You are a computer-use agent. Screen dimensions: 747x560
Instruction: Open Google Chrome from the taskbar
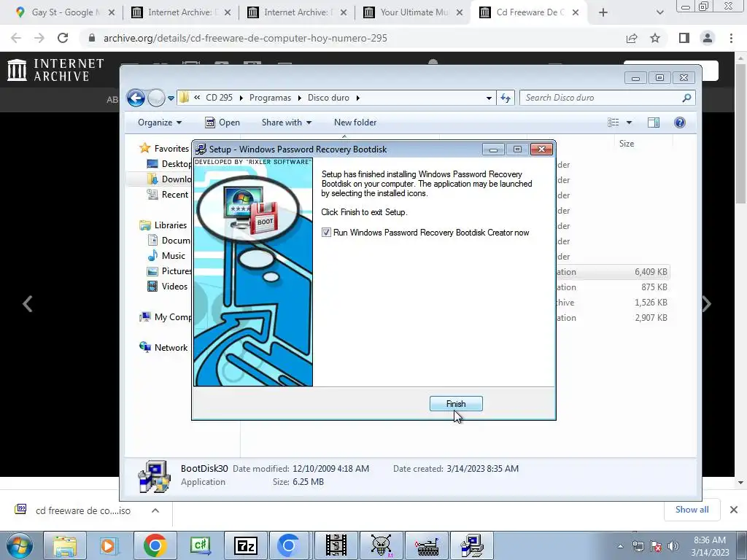point(155,545)
